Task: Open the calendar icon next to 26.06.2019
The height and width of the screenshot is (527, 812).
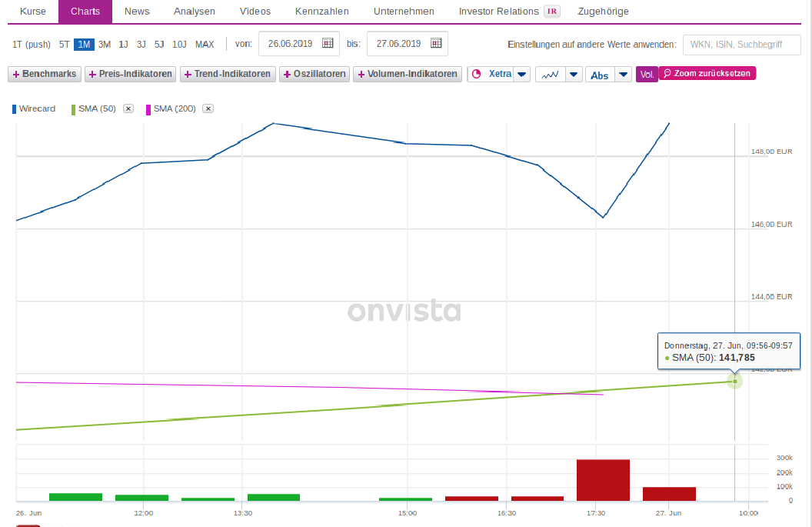Action: (x=326, y=44)
